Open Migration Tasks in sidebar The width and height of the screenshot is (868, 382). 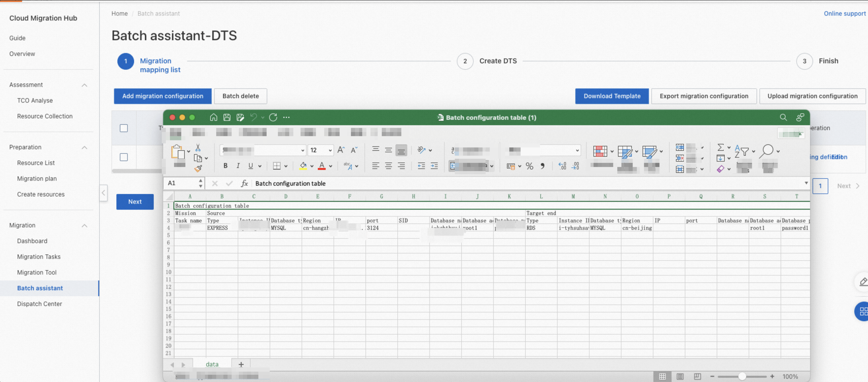39,257
